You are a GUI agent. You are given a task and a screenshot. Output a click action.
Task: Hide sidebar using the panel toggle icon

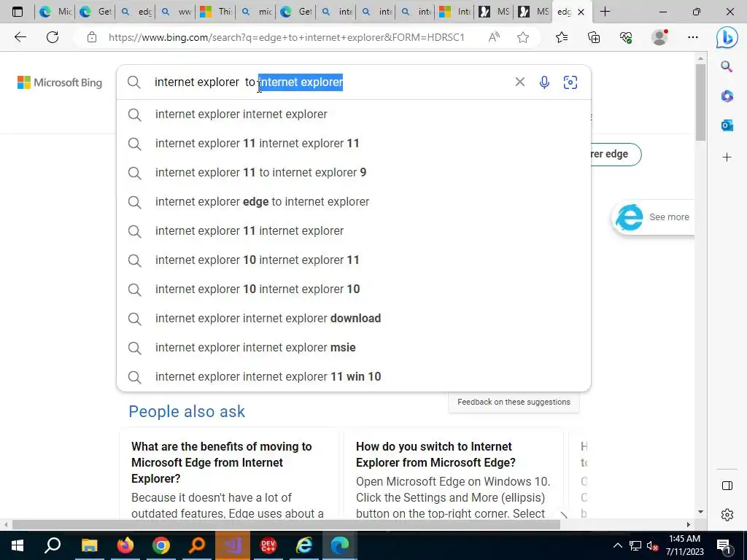[727, 486]
